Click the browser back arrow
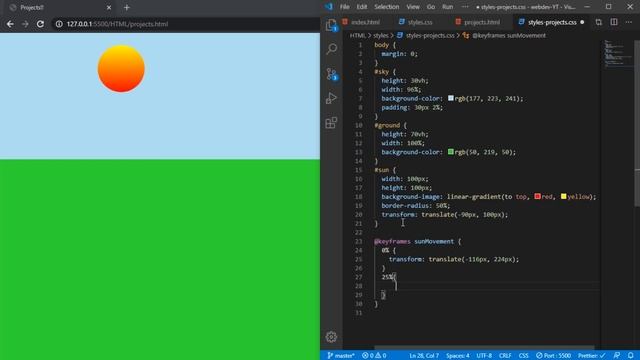Image resolution: width=640 pixels, height=360 pixels. tap(10, 24)
